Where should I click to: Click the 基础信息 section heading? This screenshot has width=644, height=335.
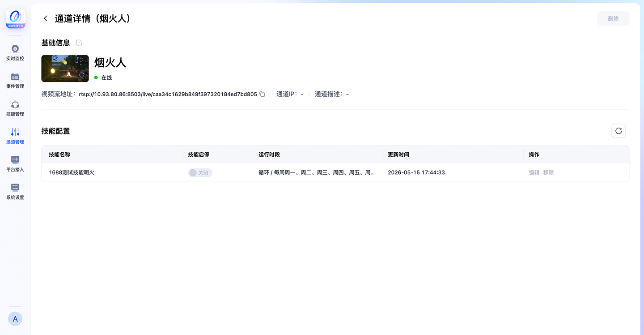[55, 43]
